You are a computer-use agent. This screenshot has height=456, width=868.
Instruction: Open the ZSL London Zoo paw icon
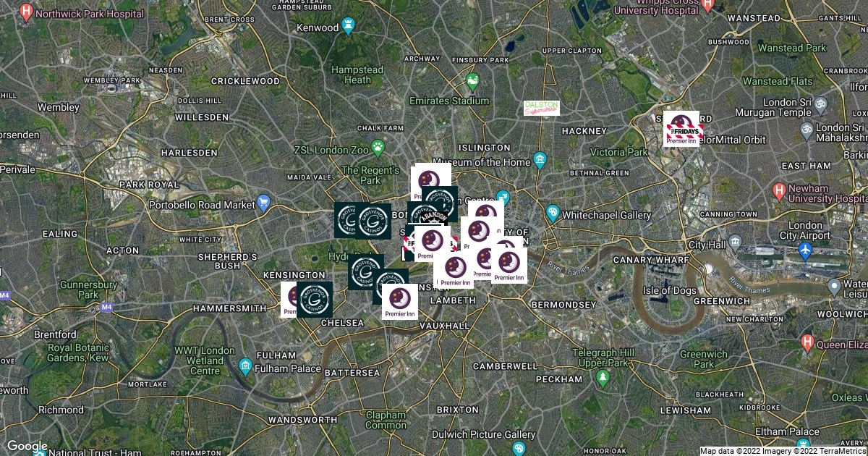(378, 148)
